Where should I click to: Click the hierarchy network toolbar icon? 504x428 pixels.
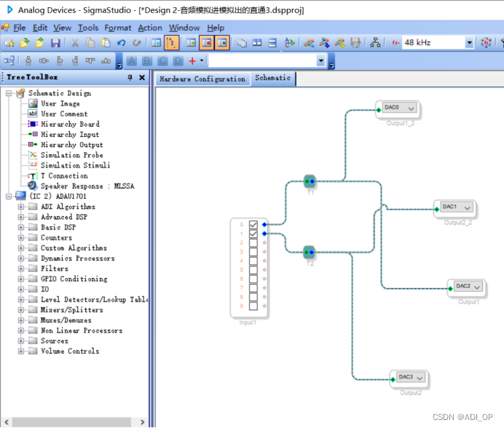pyautogui.click(x=375, y=43)
